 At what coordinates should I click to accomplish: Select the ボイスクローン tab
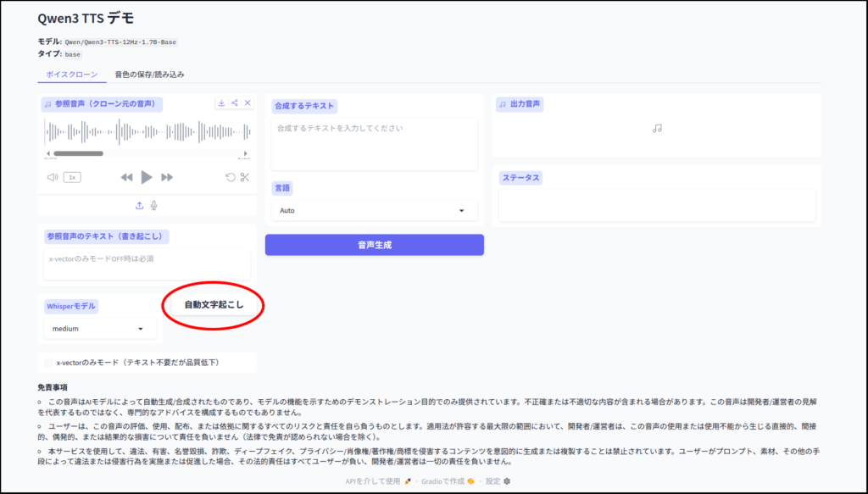click(71, 75)
